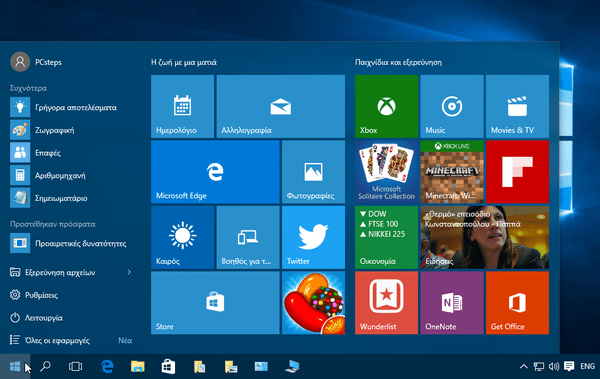Open the Οικονομία finance tile
600x379 pixels.
tap(386, 237)
